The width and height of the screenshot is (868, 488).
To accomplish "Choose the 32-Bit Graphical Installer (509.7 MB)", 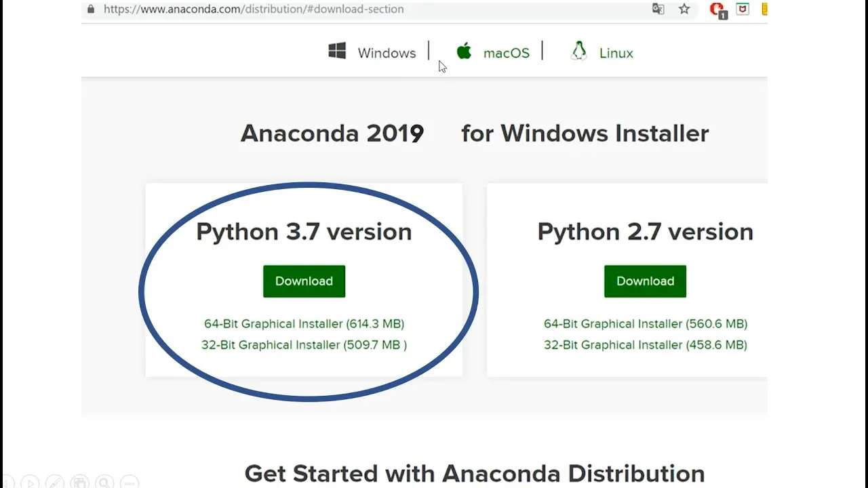I will click(304, 345).
